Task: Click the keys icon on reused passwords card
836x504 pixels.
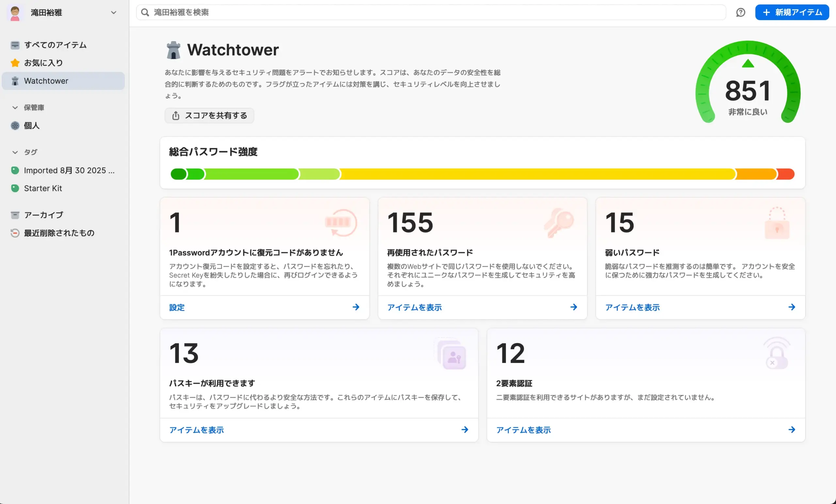Action: [x=559, y=223]
